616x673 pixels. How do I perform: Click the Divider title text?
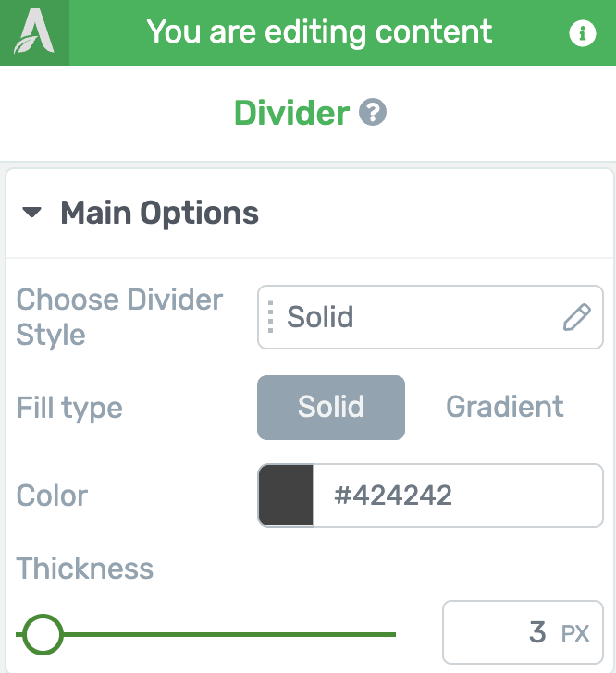point(291,113)
